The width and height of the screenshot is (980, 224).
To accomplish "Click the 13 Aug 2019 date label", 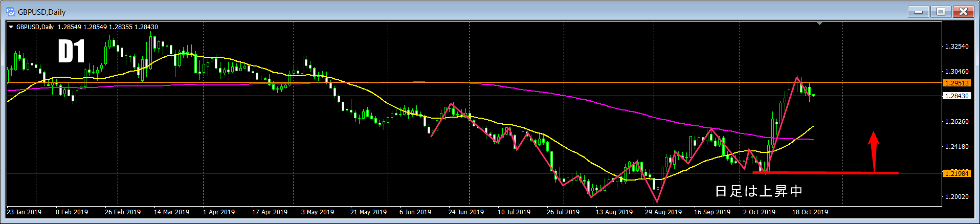I will tap(614, 212).
